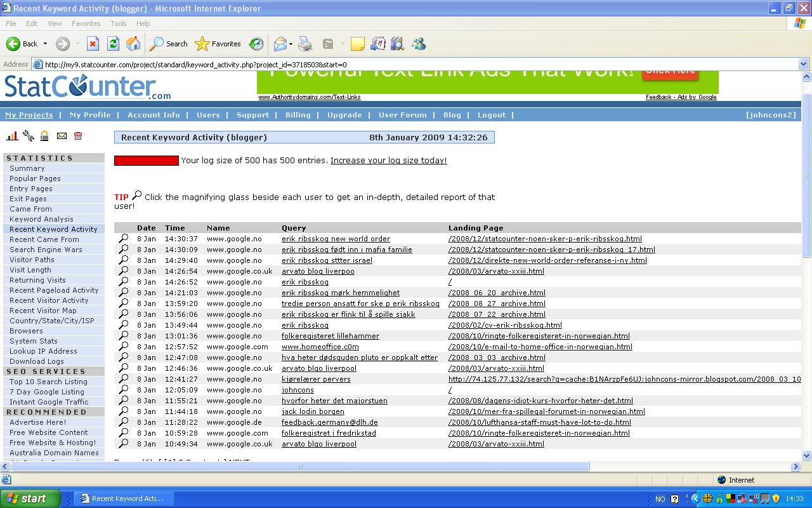Click the Authoritydomains.com/Text-Links ad link
Screen dimensions: 812x508
tap(310, 97)
